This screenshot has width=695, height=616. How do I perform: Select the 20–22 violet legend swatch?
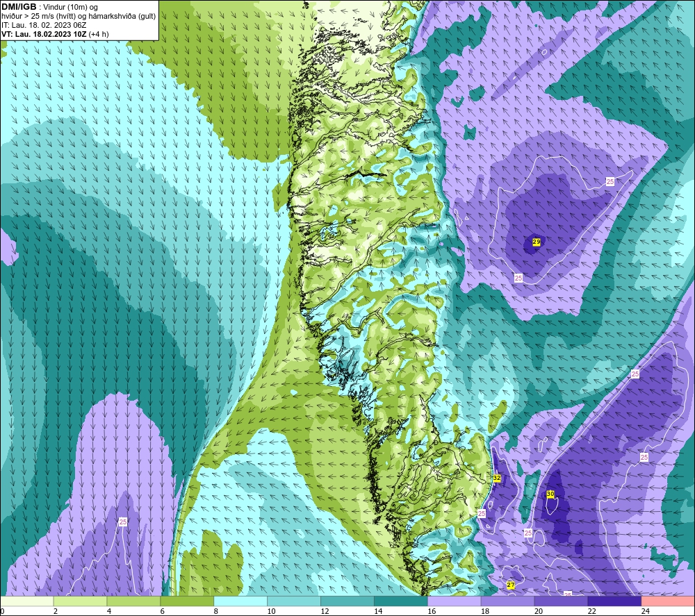click(561, 601)
